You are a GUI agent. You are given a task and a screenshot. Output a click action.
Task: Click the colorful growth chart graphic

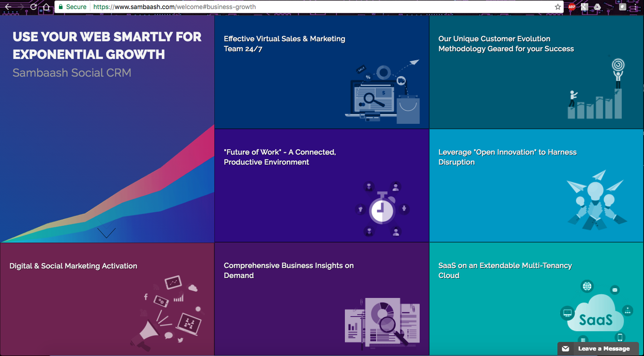click(107, 184)
